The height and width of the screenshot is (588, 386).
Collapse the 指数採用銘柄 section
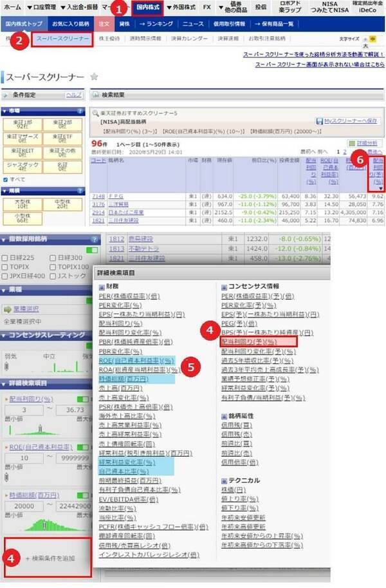[x=4, y=239]
